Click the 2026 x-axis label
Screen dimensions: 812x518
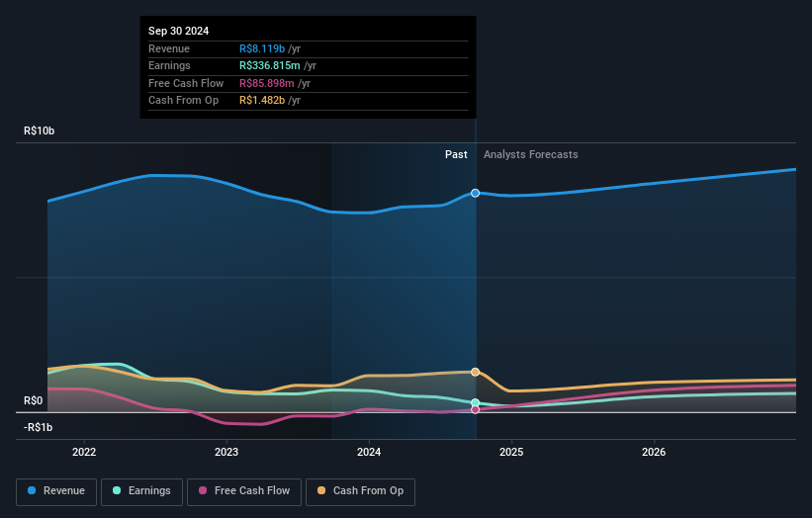point(654,452)
